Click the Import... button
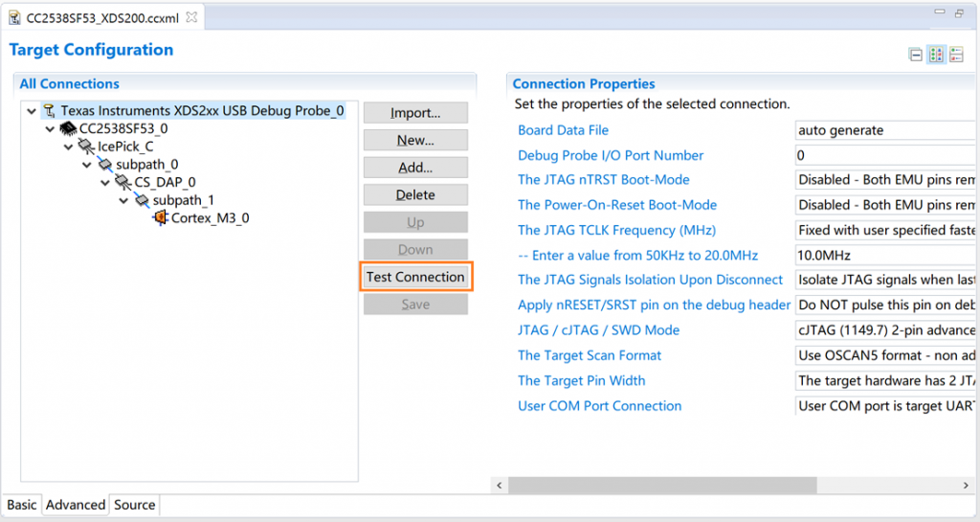Image resolution: width=980 pixels, height=522 pixels. click(x=415, y=113)
